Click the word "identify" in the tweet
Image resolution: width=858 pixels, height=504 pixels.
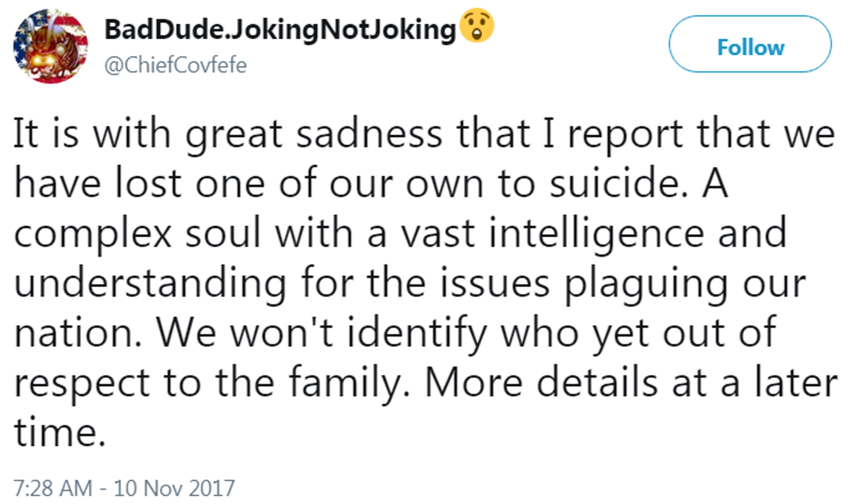[417, 334]
